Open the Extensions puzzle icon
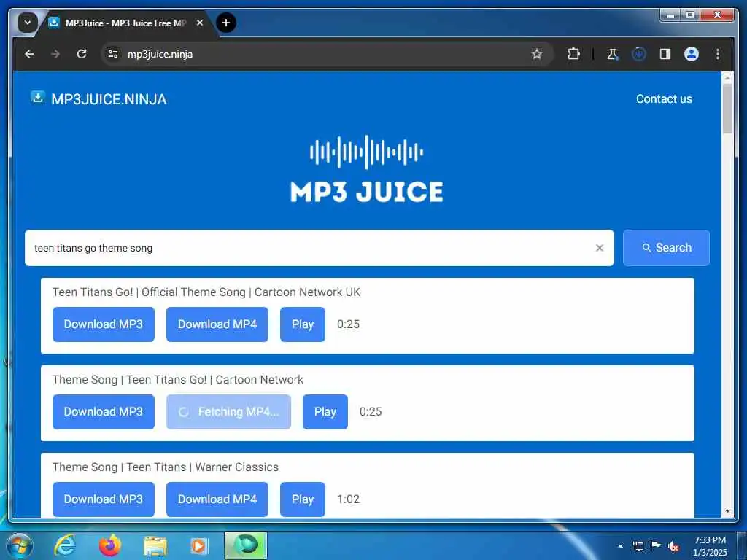The width and height of the screenshot is (747, 560). (573, 54)
